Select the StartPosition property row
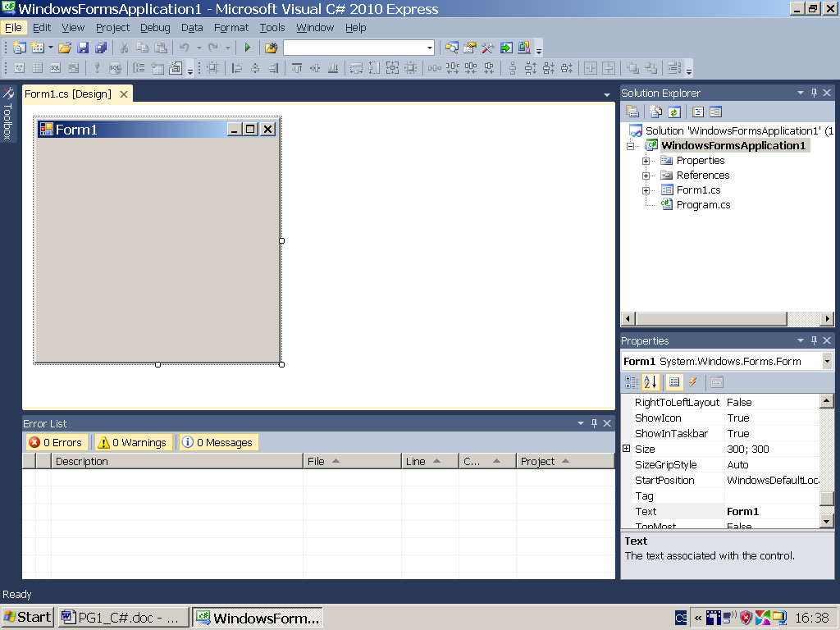The image size is (840, 630). (720, 481)
